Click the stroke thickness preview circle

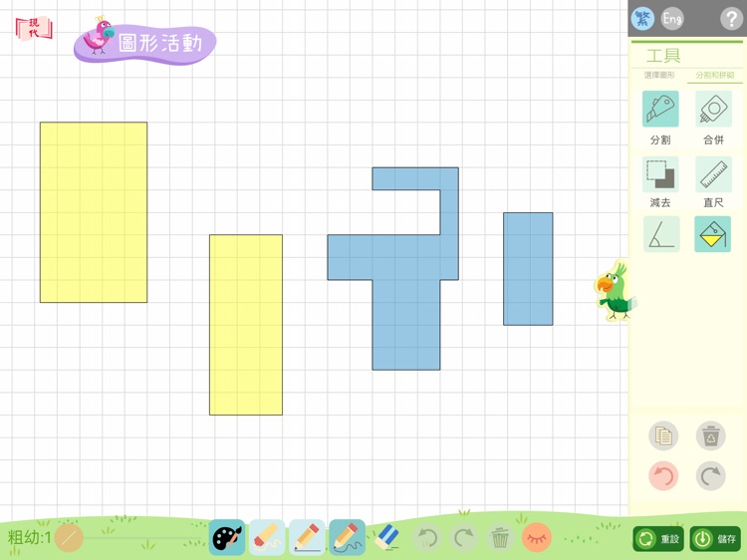click(x=69, y=538)
